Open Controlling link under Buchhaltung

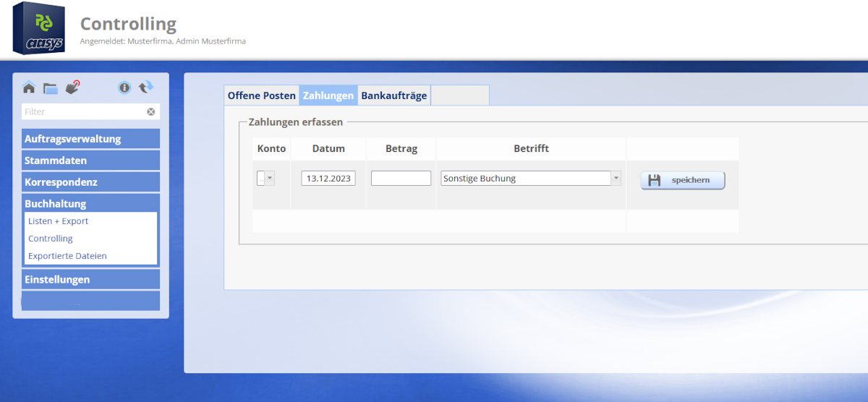coord(51,239)
